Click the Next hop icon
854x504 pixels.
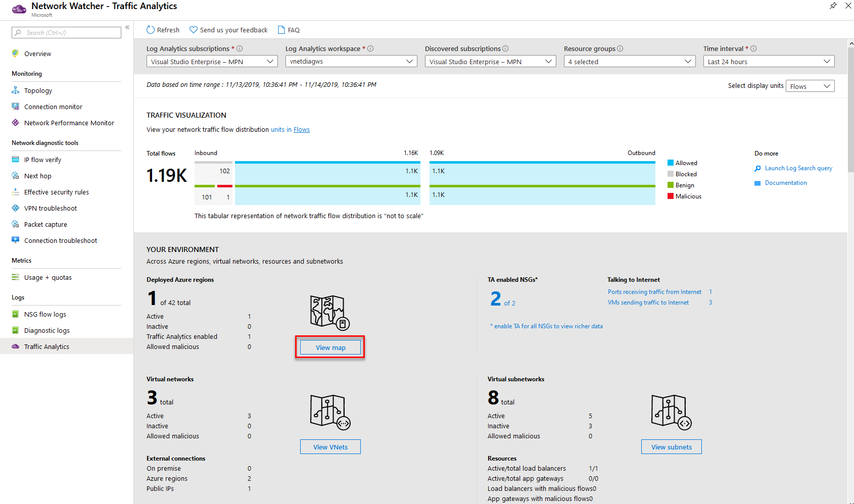16,176
